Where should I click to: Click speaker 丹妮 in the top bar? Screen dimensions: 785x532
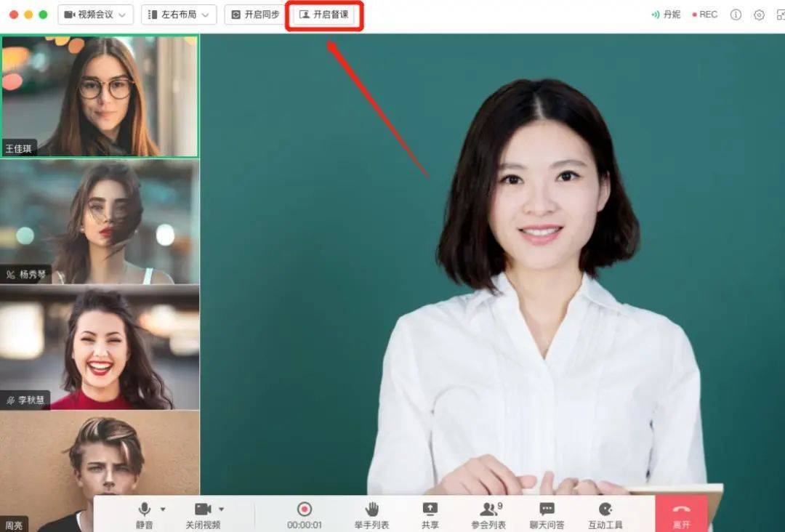pos(665,14)
